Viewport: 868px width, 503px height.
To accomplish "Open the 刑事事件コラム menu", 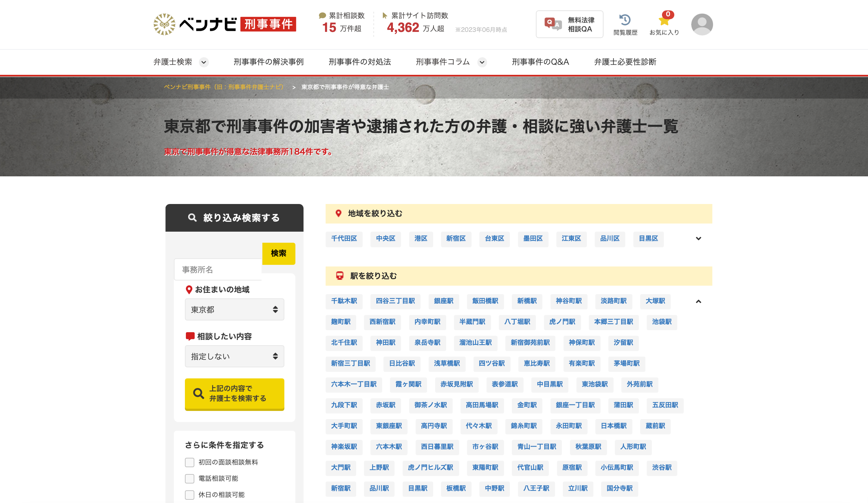I will tap(443, 62).
